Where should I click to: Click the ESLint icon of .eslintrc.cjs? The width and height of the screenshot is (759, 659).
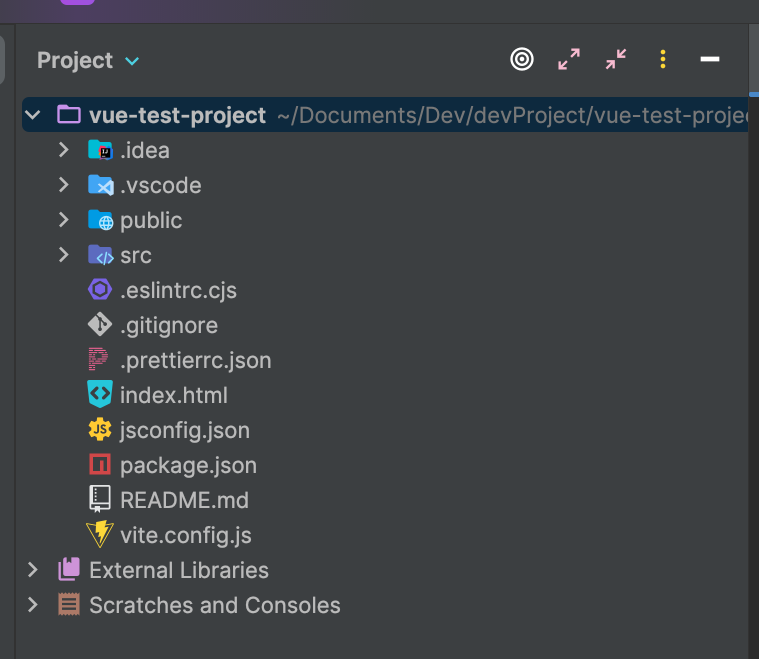[x=100, y=290]
